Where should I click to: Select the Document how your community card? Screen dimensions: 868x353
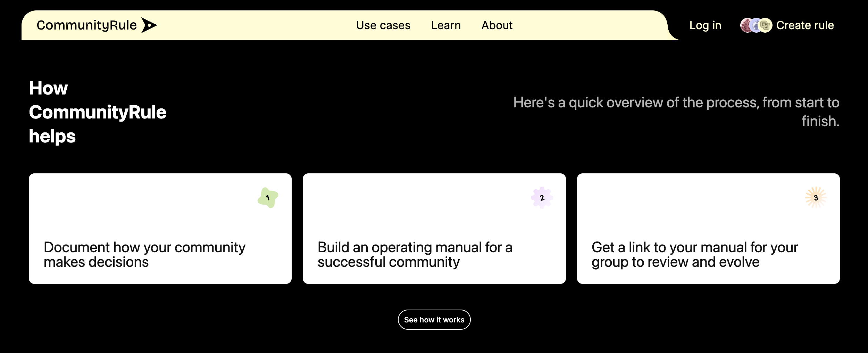tap(160, 229)
